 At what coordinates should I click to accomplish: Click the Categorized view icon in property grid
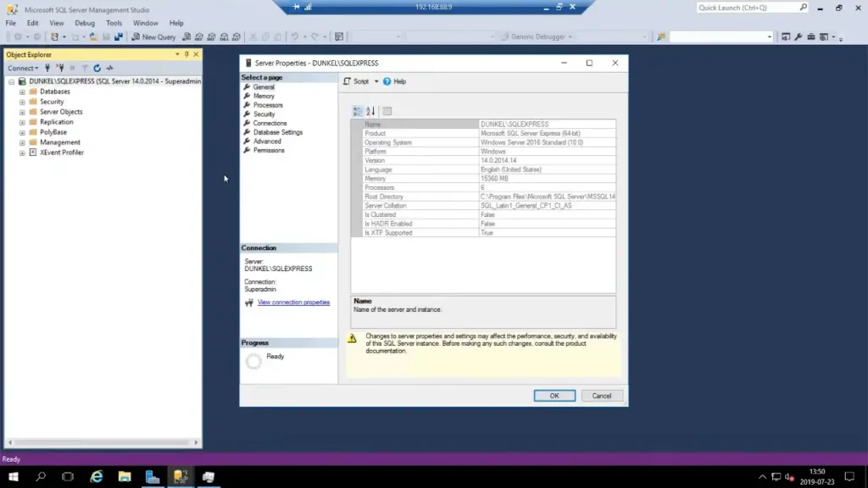(x=358, y=111)
